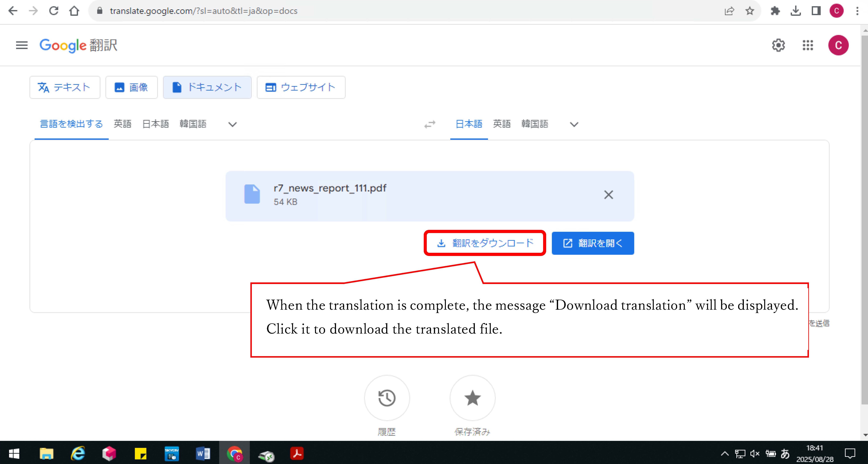Launch Word from the Windows taskbar
Image resolution: width=868 pixels, height=464 pixels.
(203, 453)
